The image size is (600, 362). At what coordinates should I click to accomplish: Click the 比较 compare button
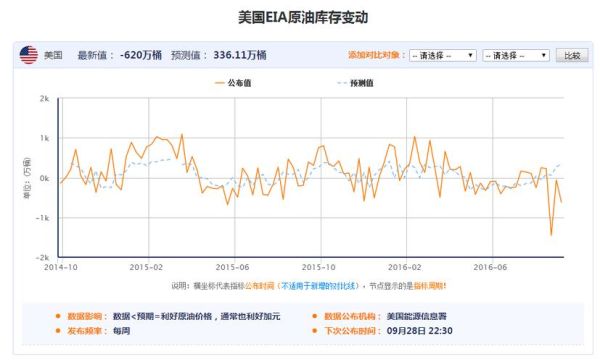572,55
